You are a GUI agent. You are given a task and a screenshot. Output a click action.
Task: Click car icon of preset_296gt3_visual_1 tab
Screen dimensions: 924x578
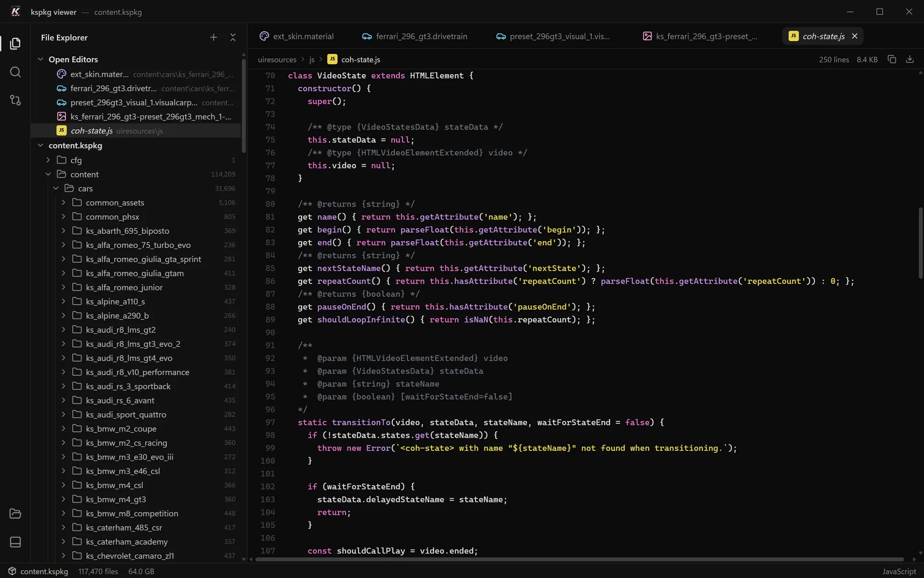pyautogui.click(x=501, y=36)
